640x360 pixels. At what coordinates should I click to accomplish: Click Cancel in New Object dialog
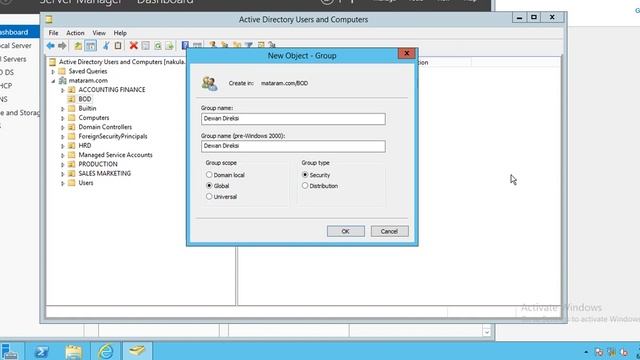(x=389, y=231)
